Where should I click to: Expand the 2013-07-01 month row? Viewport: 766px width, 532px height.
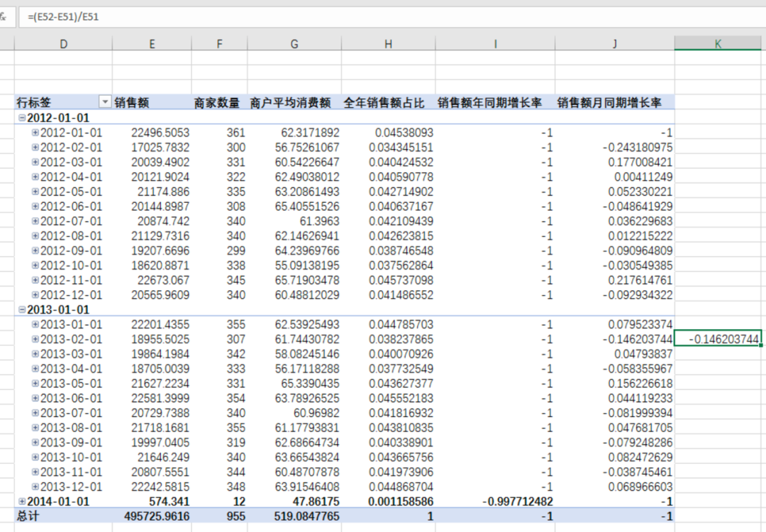(35, 413)
